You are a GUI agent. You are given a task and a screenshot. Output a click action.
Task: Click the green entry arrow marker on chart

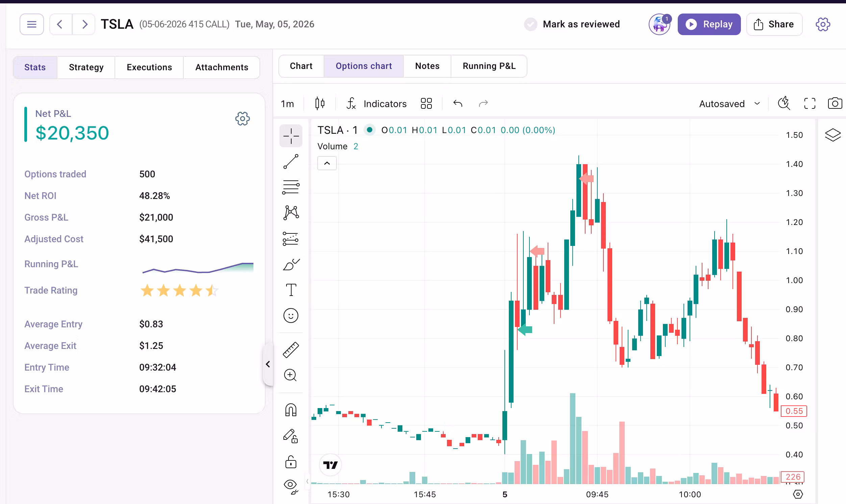tap(525, 329)
